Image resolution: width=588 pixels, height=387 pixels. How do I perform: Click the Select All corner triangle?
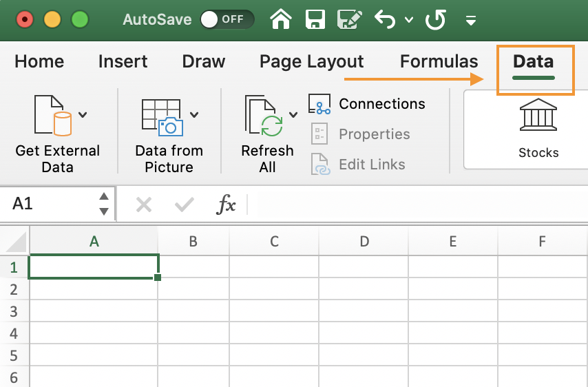tap(16, 242)
